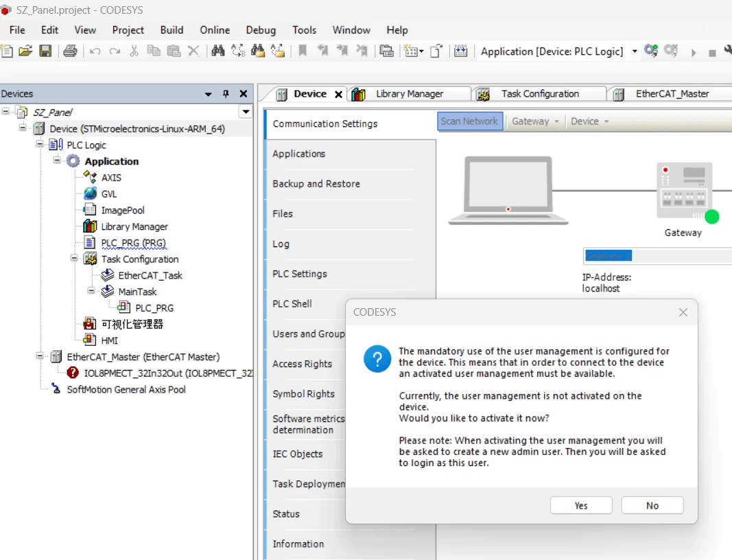The width and height of the screenshot is (732, 560).
Task: Open the Tools menu
Action: click(305, 30)
